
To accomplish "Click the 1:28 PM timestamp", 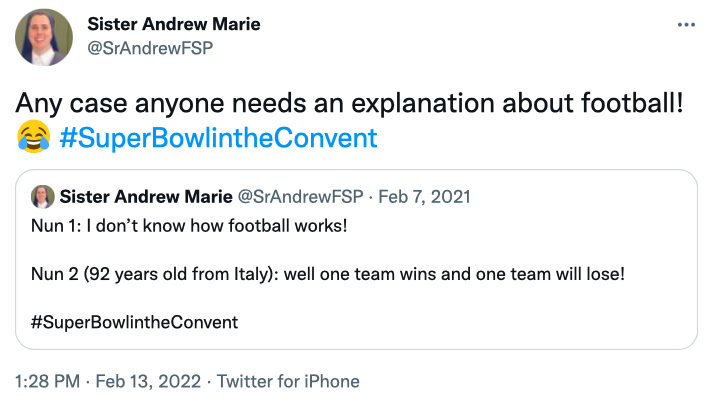I will point(47,381).
